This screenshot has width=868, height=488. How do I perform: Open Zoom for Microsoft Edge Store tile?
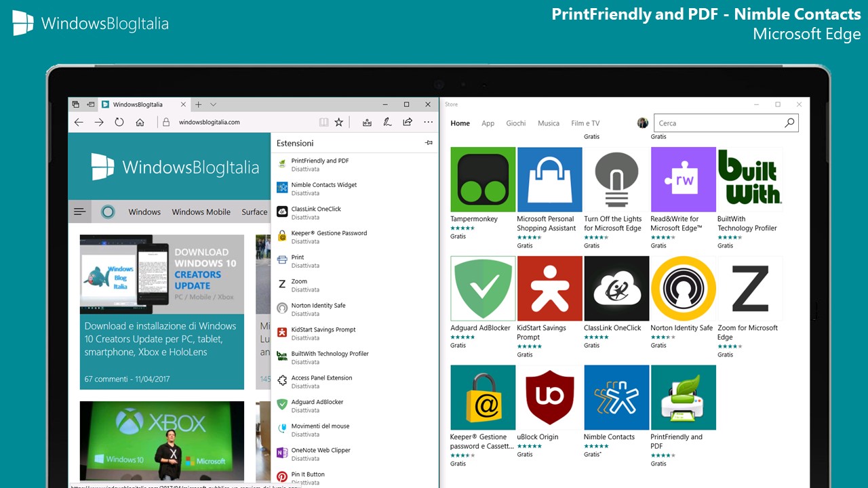[750, 307]
